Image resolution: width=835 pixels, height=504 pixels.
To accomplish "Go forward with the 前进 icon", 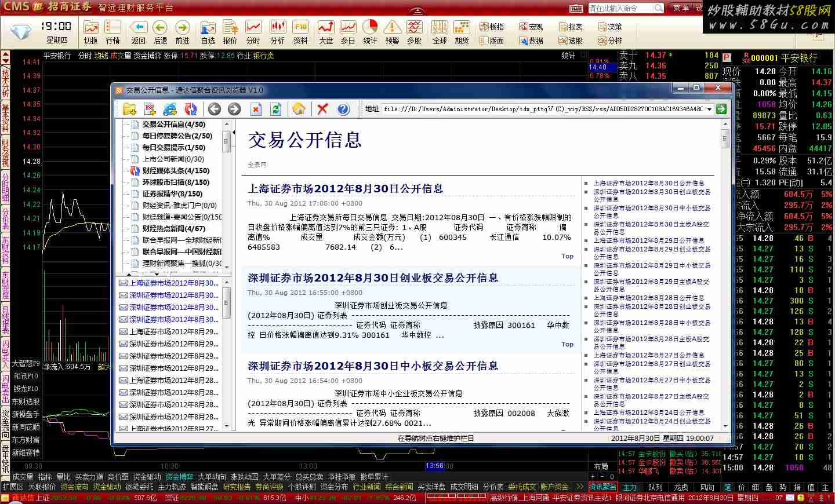I will [182, 32].
